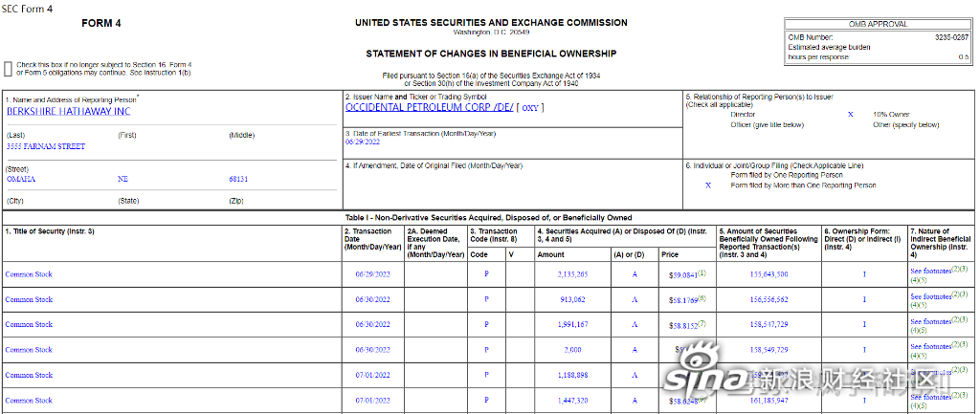Click the 'SEC Form 4' page label
980x414 pixels.
(27, 9)
